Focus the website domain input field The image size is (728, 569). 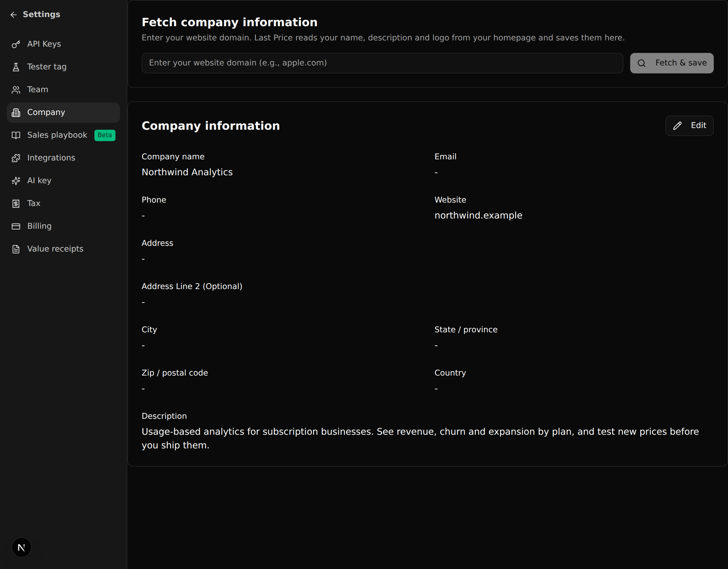pyautogui.click(x=382, y=63)
